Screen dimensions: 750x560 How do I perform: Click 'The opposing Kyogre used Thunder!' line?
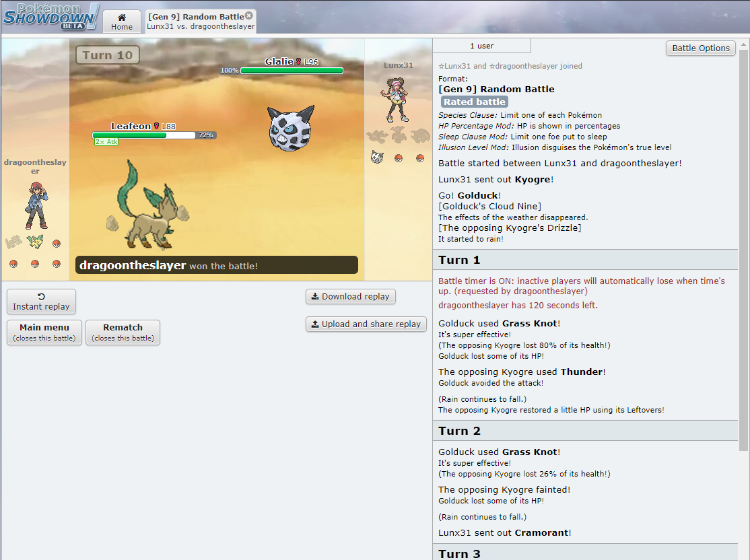[x=522, y=372]
